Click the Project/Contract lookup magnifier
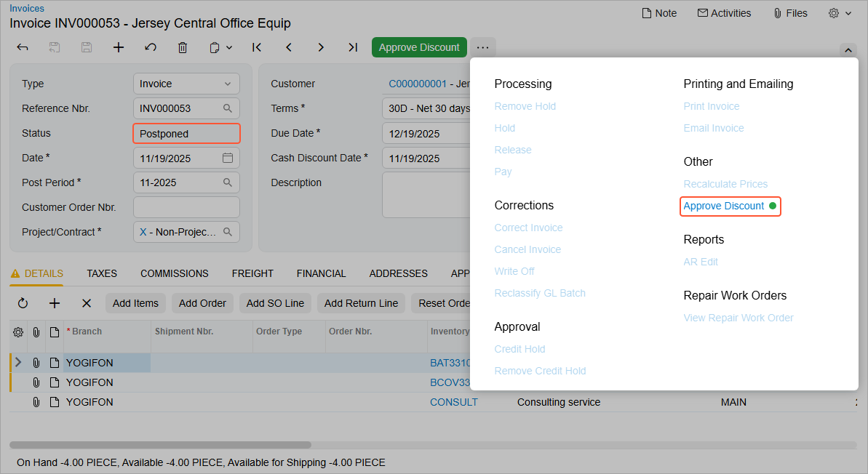 (228, 232)
